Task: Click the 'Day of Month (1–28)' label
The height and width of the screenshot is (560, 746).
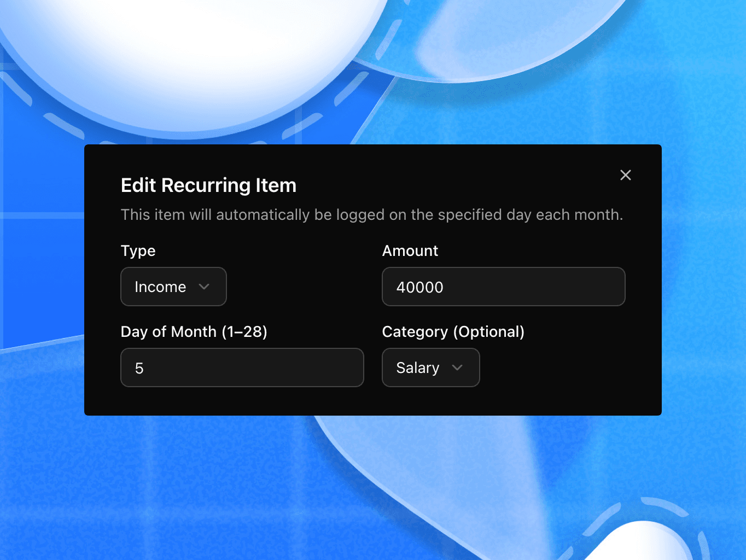Action: coord(194,332)
